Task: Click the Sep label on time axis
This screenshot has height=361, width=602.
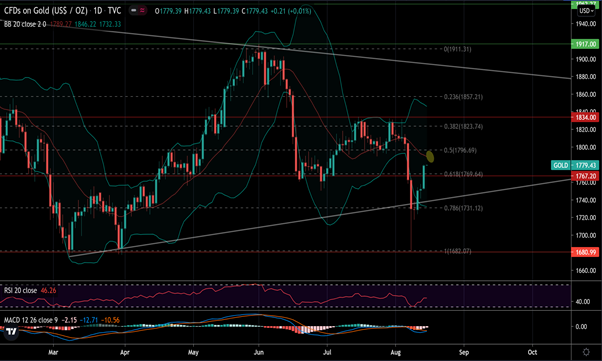Action: click(x=464, y=352)
